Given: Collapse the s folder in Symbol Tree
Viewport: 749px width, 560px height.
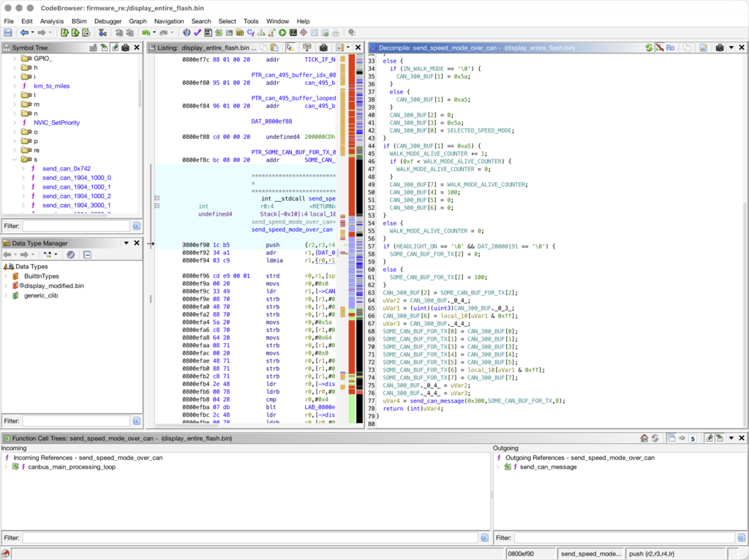Looking at the screenshot, I should 15,159.
